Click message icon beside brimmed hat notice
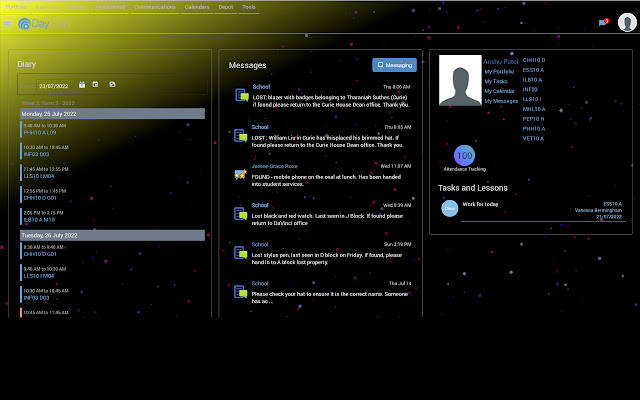640x400 pixels. (x=240, y=136)
